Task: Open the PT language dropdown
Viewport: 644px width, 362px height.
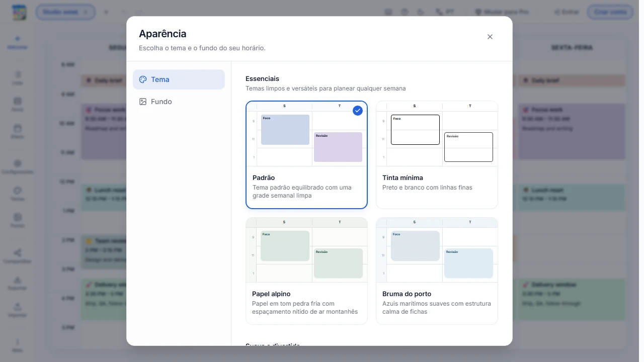Action: [445, 12]
